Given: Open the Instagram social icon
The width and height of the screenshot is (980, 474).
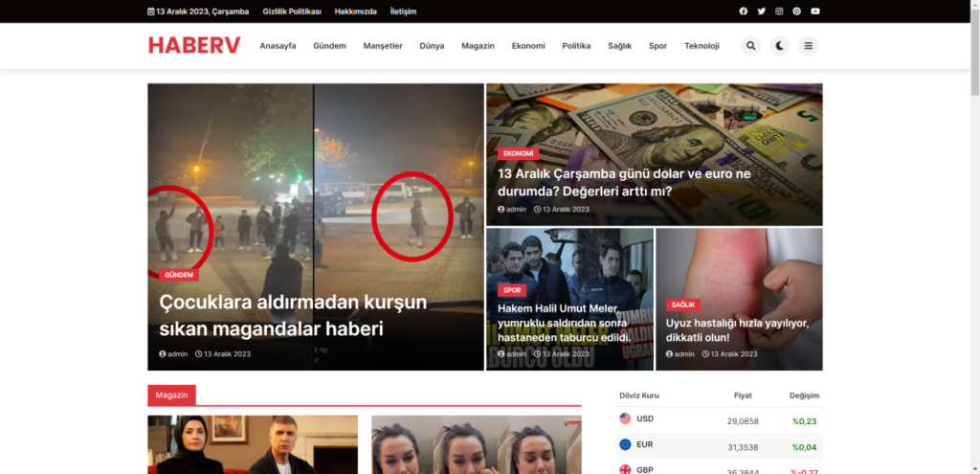Looking at the screenshot, I should (779, 11).
